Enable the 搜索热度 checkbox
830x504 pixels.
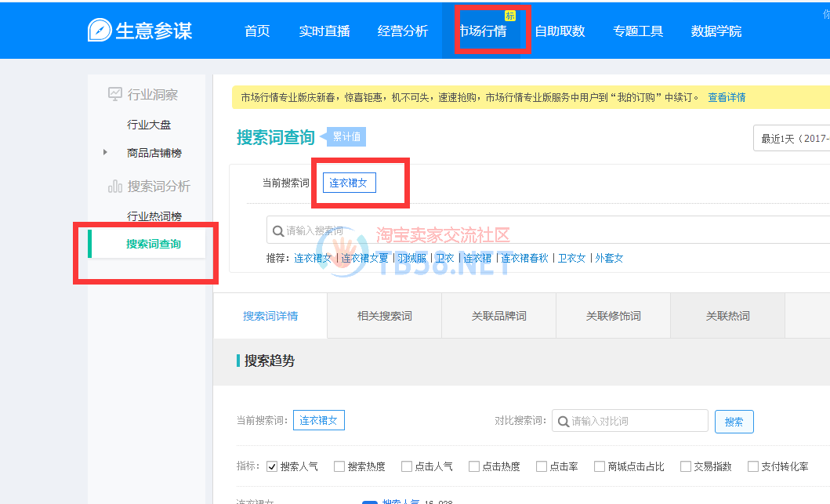click(x=339, y=466)
